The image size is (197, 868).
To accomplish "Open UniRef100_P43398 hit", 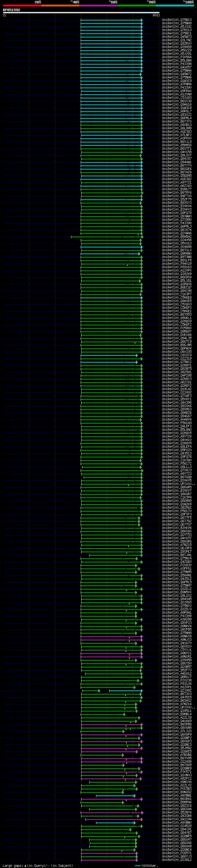I will (x=177, y=64).
